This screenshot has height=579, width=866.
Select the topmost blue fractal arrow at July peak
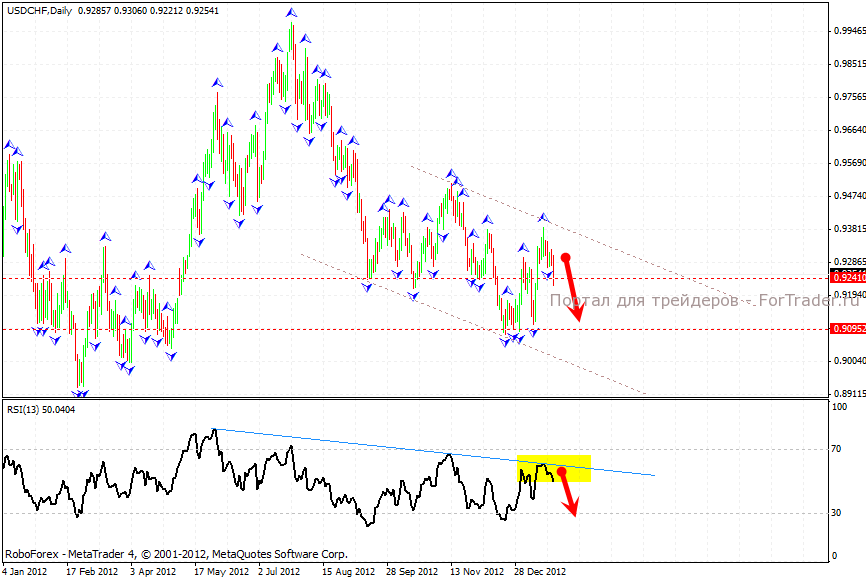click(291, 13)
